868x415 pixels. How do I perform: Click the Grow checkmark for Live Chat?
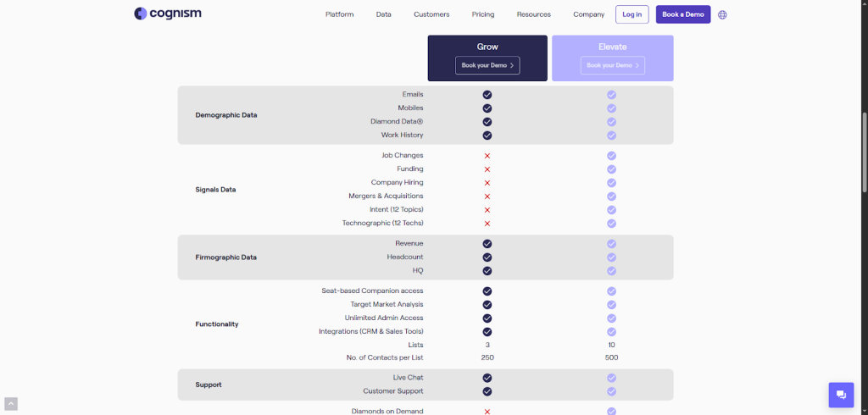pos(487,378)
